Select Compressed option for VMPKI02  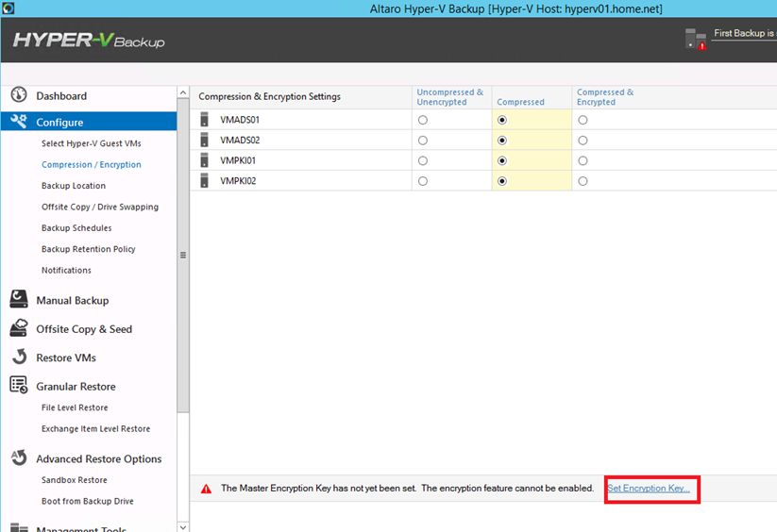pyautogui.click(x=502, y=181)
